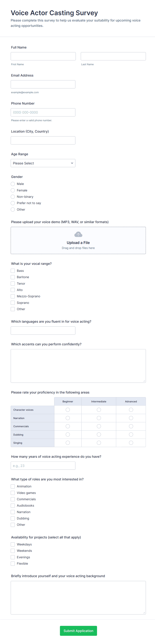Check the Video games role option
Viewport: 155px width, 644px height.
pos(13,493)
